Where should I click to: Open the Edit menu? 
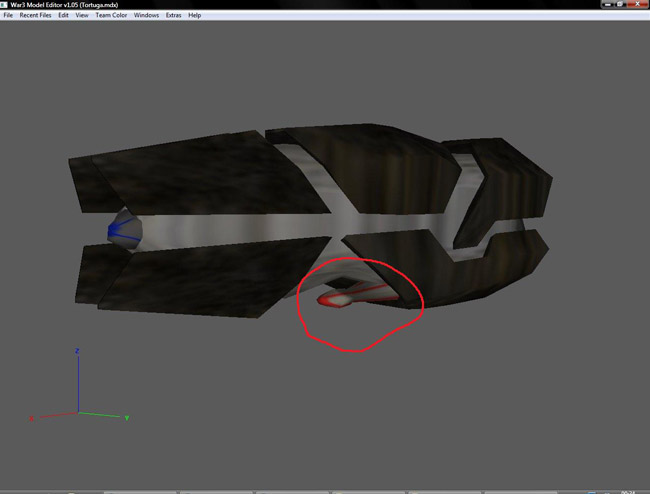pyautogui.click(x=63, y=15)
